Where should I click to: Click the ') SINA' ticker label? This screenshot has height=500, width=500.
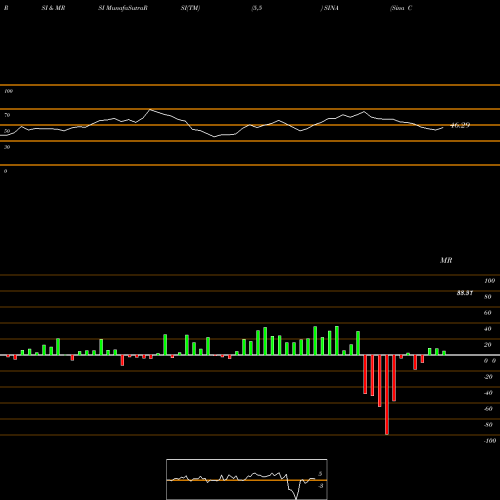pos(330,8)
